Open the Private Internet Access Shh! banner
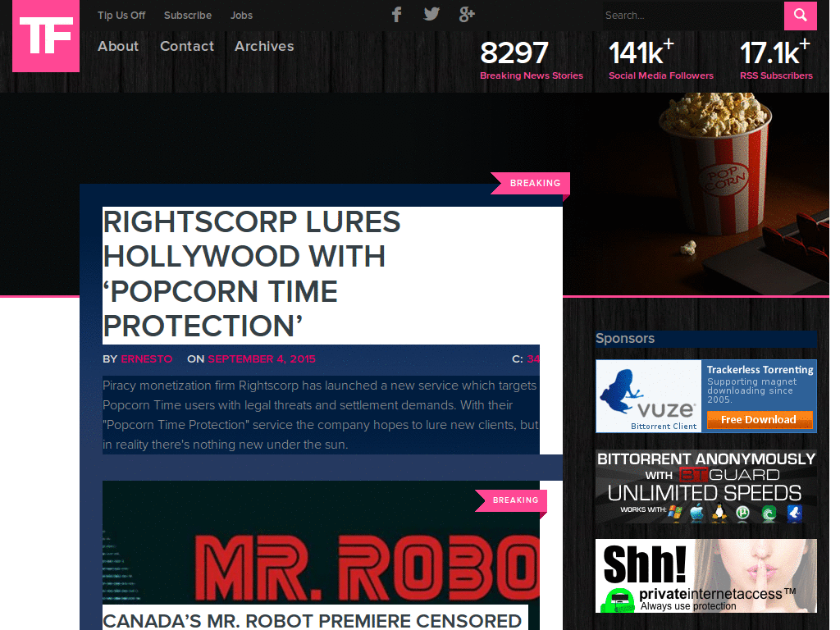 tap(706, 575)
